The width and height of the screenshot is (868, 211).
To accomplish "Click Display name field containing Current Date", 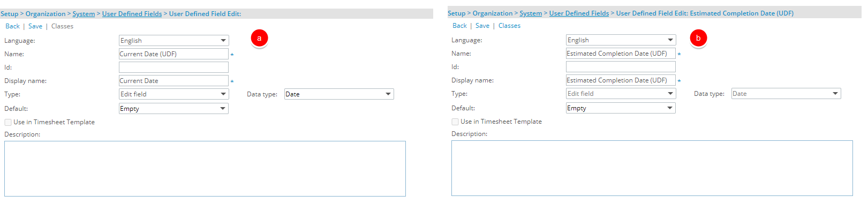I will [173, 81].
